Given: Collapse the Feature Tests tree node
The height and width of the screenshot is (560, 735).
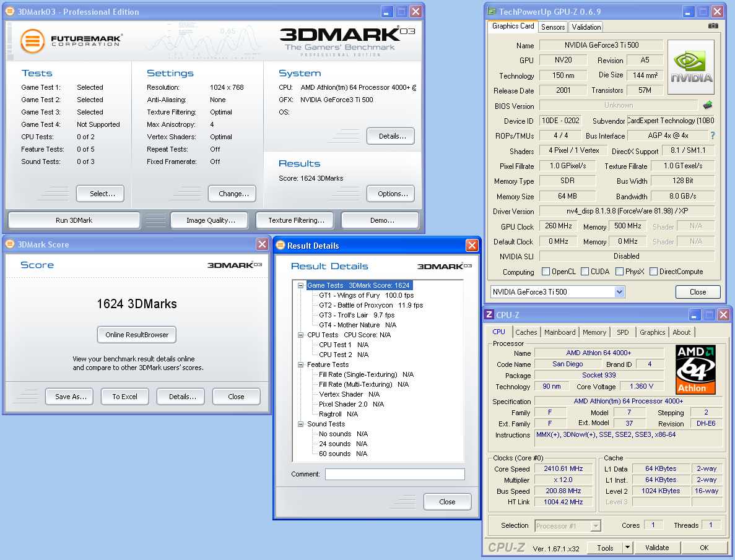Looking at the screenshot, I should point(300,364).
